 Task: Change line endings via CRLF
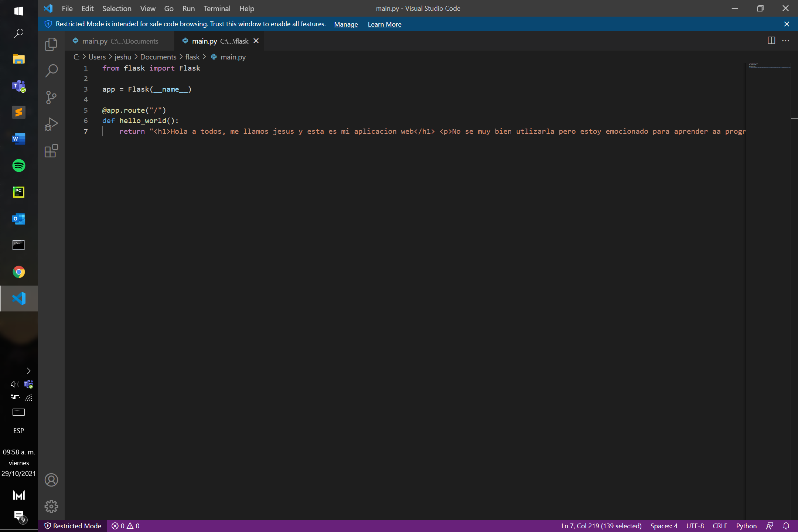pos(720,526)
